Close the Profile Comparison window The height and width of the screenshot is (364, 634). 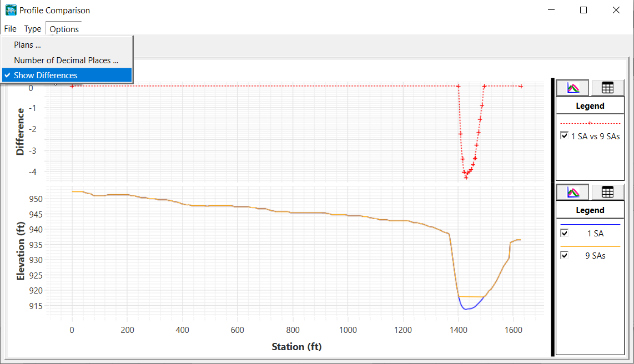[616, 10]
